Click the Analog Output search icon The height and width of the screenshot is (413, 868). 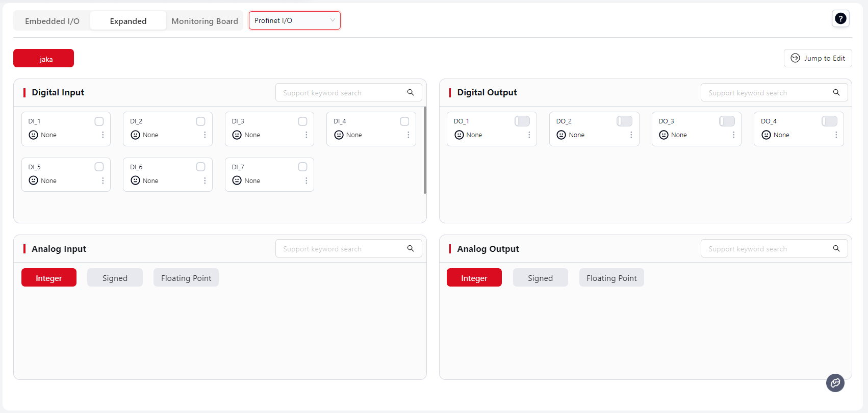[836, 248]
